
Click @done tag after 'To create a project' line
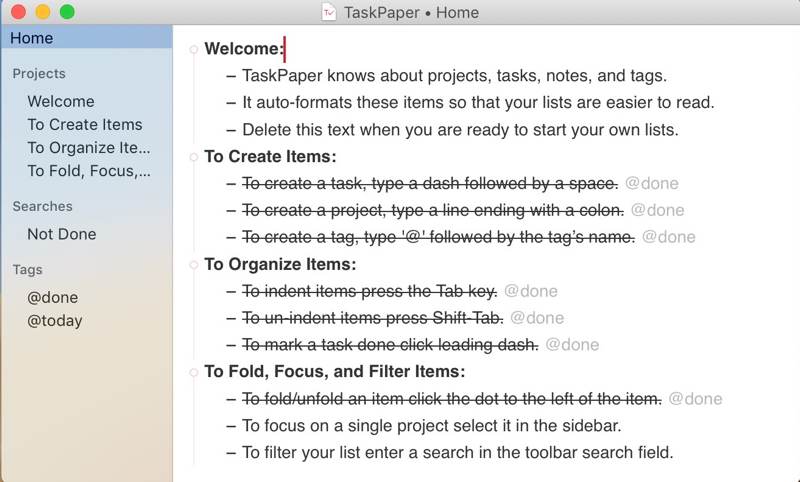point(658,210)
